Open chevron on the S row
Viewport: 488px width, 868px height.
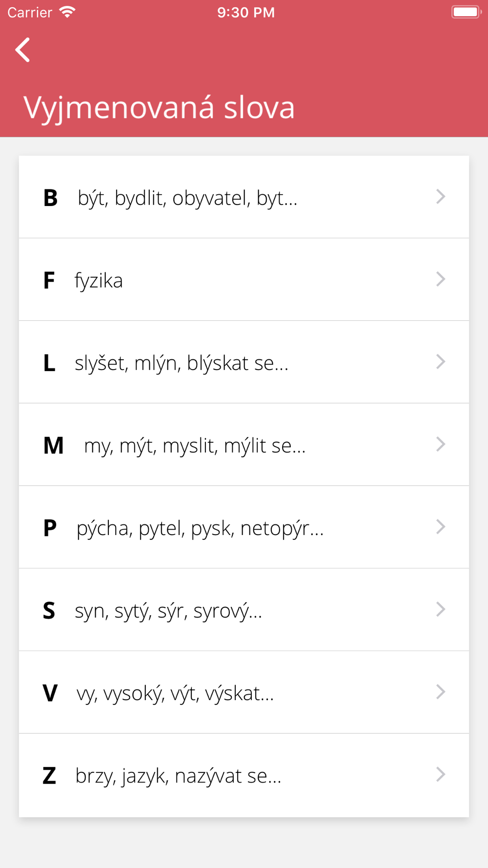click(x=441, y=609)
